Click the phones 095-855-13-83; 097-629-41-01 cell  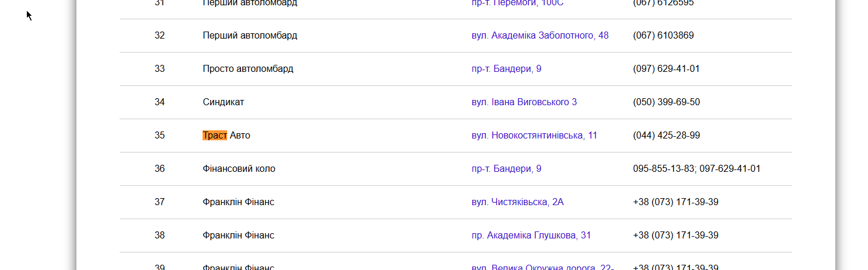696,169
